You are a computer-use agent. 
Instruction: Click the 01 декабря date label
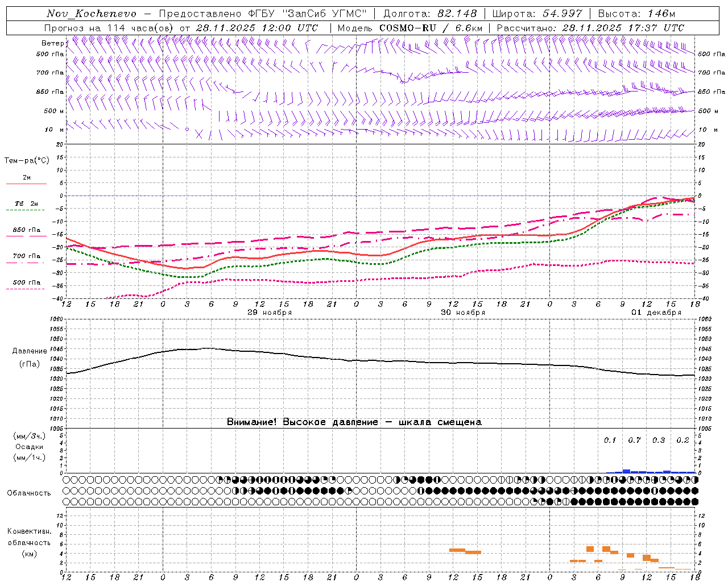(x=656, y=313)
